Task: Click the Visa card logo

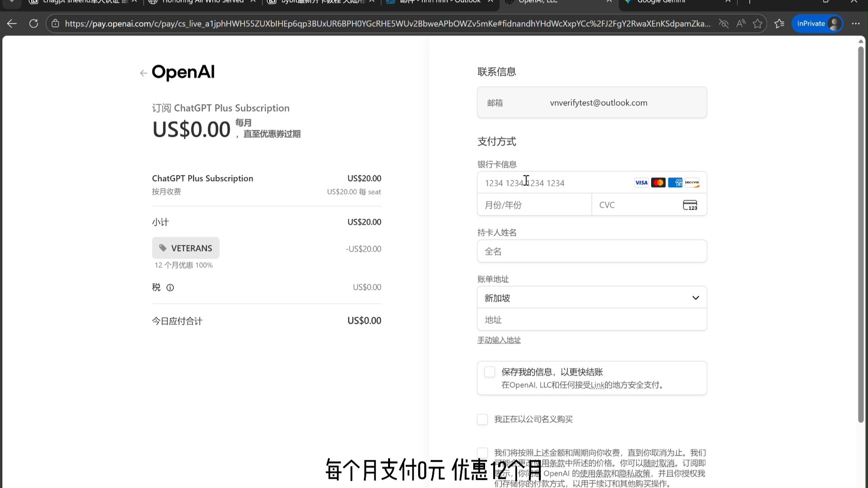Action: (x=641, y=183)
